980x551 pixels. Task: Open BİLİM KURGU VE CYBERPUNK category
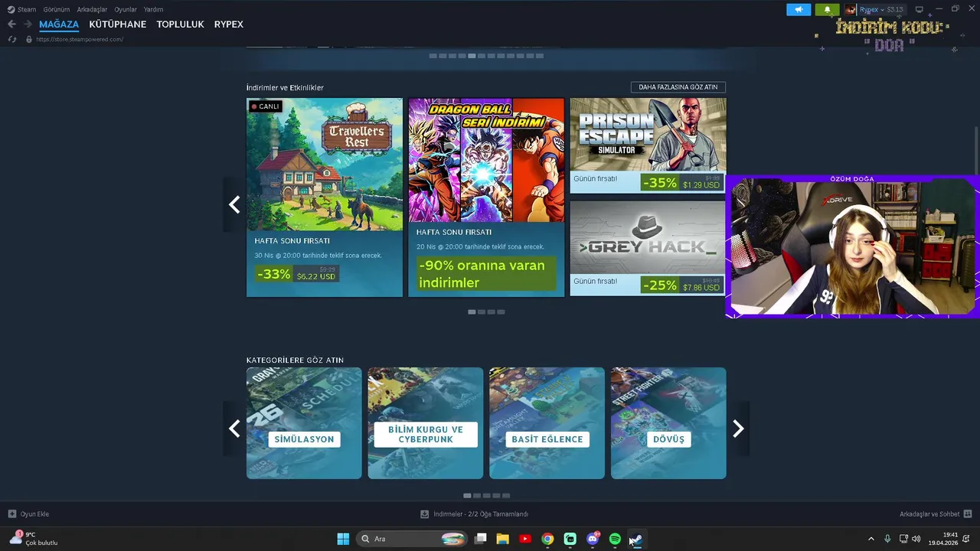426,423
